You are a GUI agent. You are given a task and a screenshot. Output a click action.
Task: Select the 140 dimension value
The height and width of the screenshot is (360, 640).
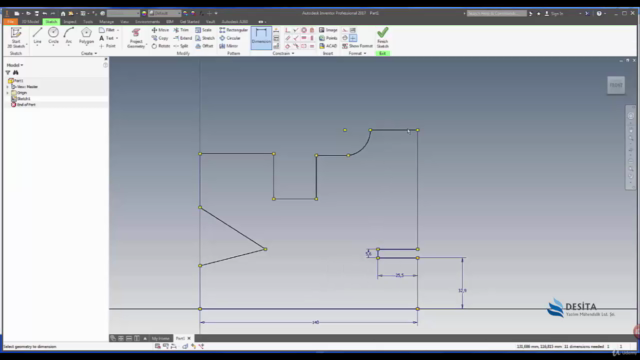[315, 322]
